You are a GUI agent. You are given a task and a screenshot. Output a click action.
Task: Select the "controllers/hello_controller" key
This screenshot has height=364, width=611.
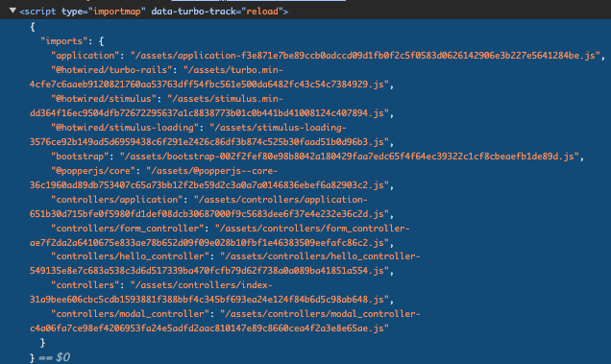click(x=130, y=256)
